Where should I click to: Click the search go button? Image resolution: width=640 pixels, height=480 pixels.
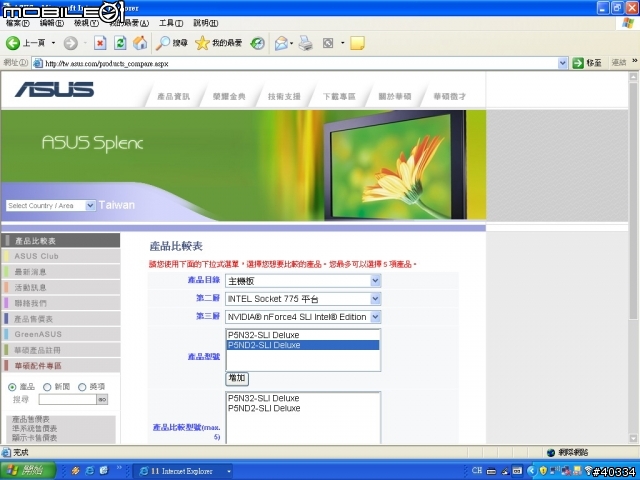point(102,400)
